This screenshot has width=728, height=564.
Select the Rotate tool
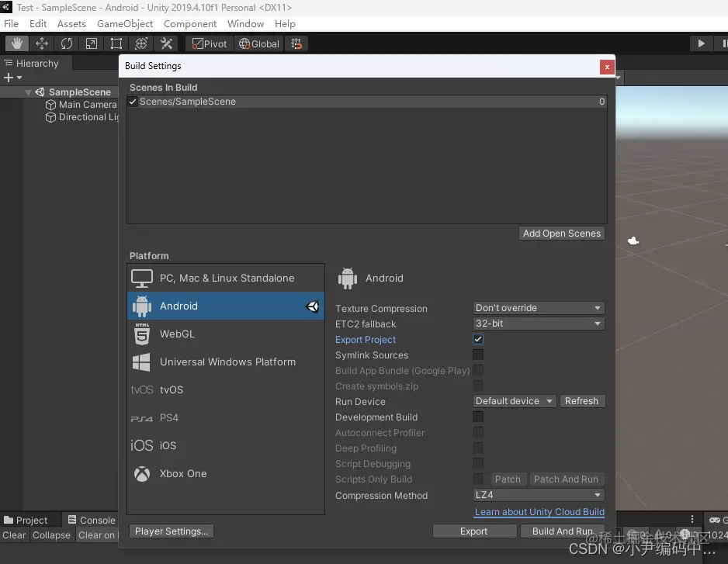[67, 43]
